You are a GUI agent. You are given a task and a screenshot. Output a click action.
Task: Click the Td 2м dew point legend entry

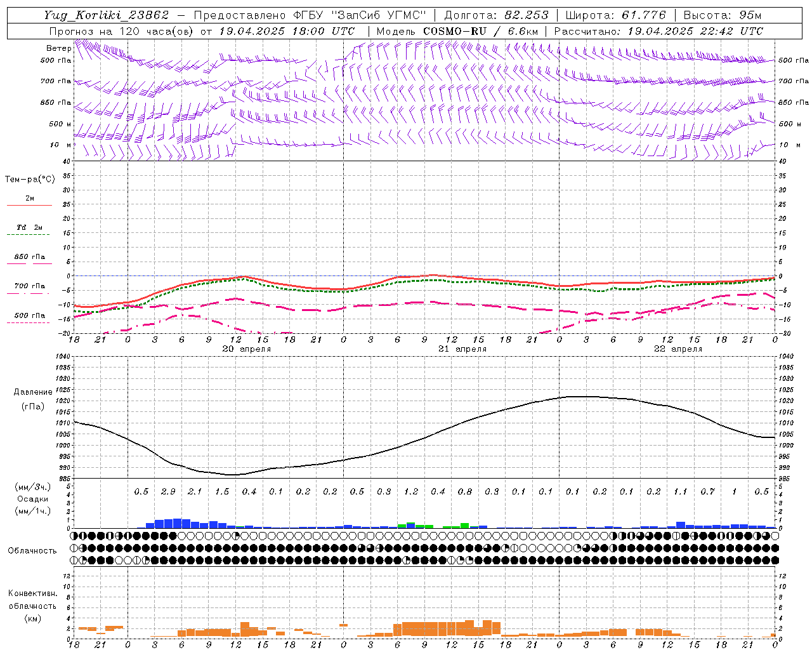[x=30, y=227]
